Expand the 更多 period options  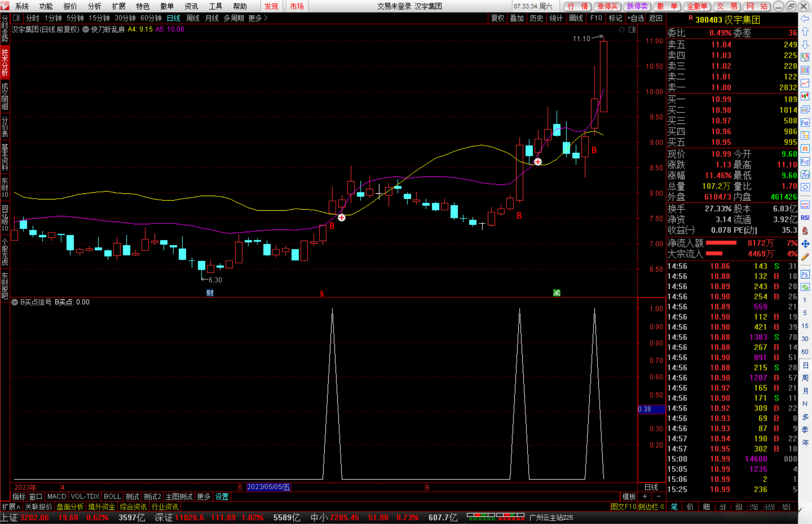tap(258, 18)
